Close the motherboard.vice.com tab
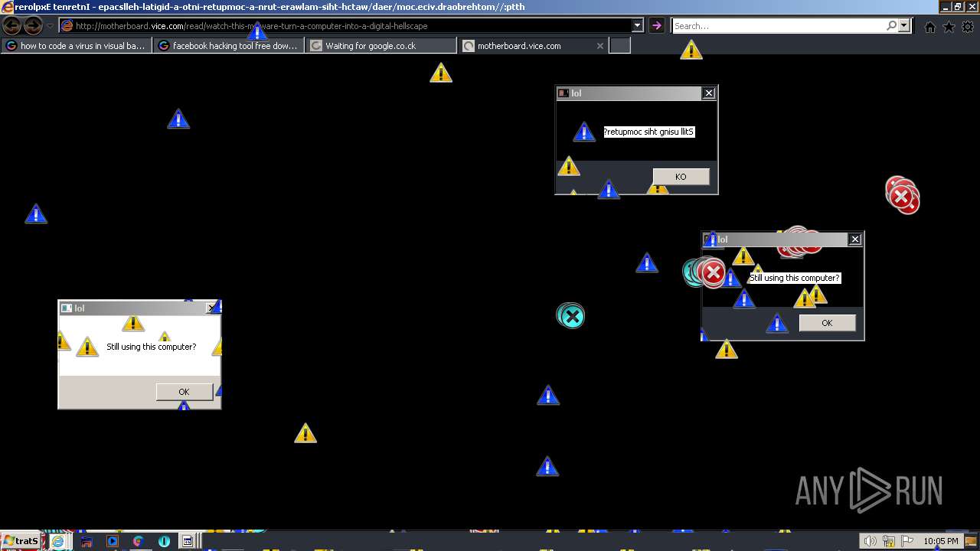The width and height of the screenshot is (980, 551). (x=599, y=46)
